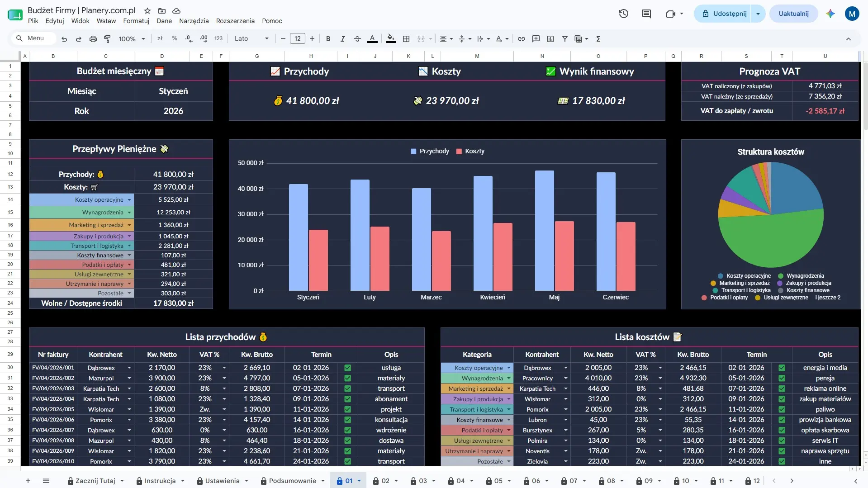Click the Redo toolbar icon
The width and height of the screenshot is (868, 488).
[79, 39]
